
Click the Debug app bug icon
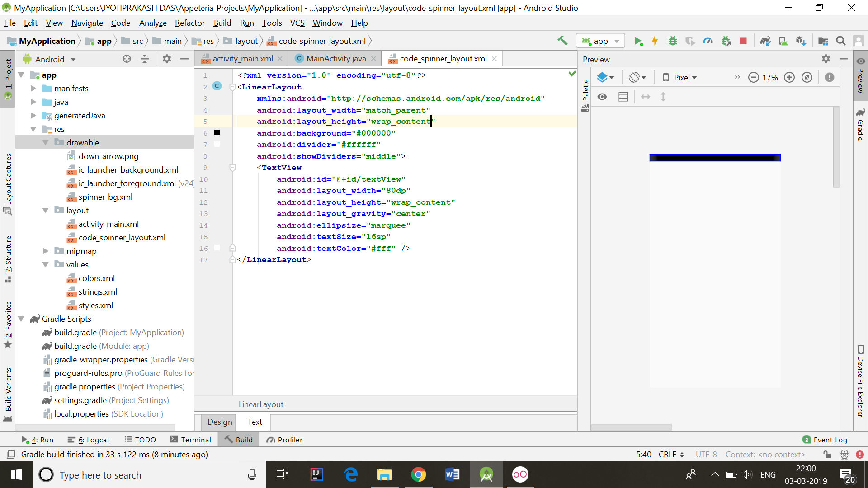[672, 41]
